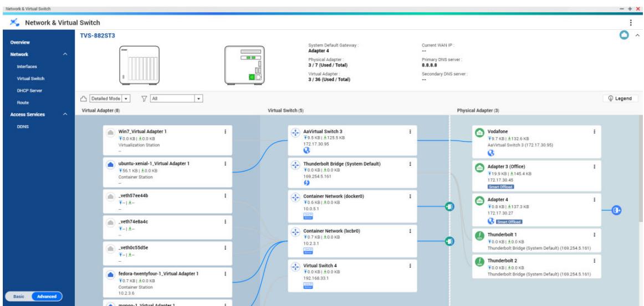
Task: Collapse the Network section in the sidebar
Action: click(x=65, y=54)
